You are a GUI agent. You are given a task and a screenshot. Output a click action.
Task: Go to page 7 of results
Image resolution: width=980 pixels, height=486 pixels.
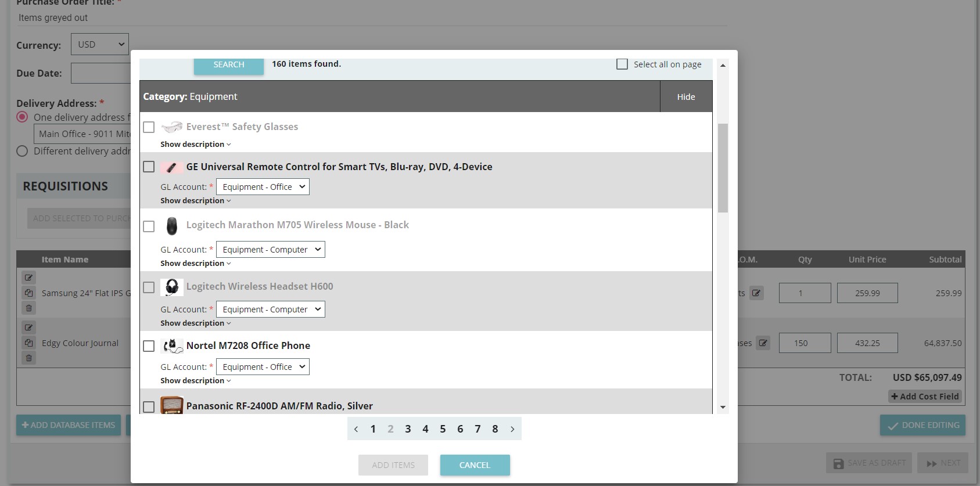coord(478,429)
